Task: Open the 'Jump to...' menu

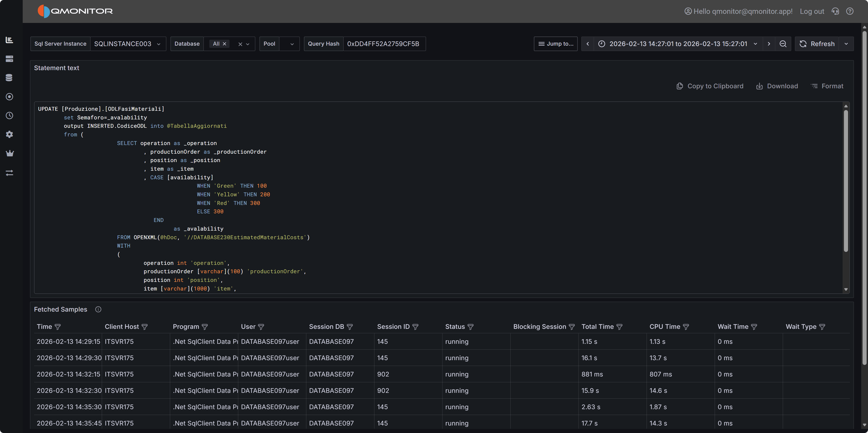Action: click(555, 44)
